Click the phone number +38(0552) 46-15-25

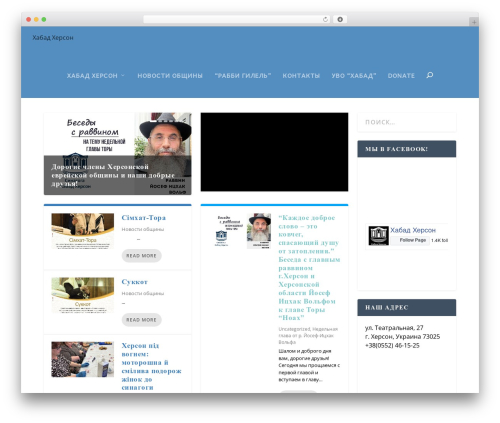pos(392,346)
